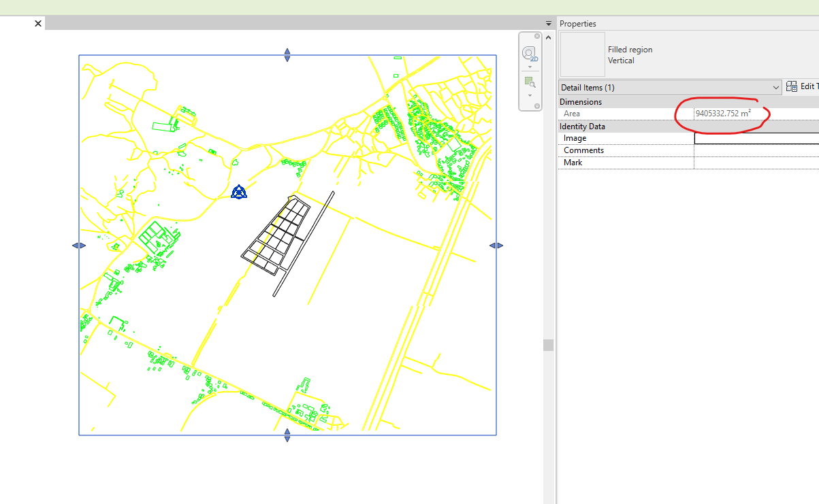Click the bottom crop region stretch arrow
The height and width of the screenshot is (504, 819).
coord(287,436)
